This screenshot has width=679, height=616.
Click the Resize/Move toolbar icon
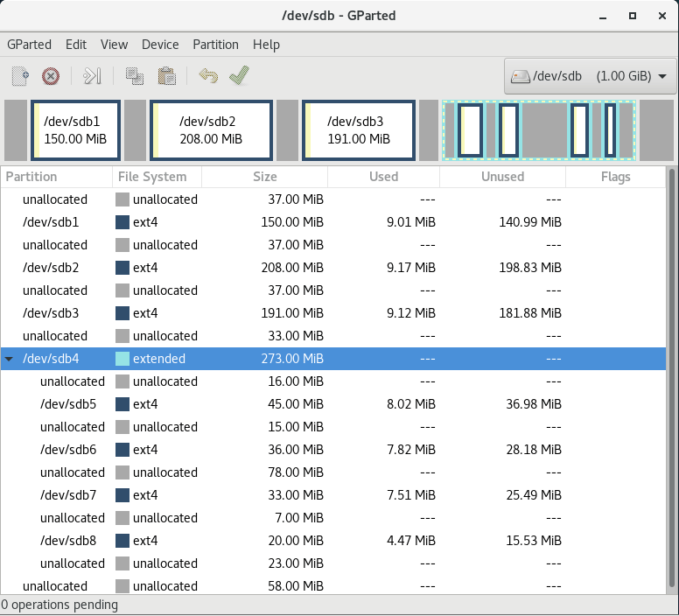92,76
